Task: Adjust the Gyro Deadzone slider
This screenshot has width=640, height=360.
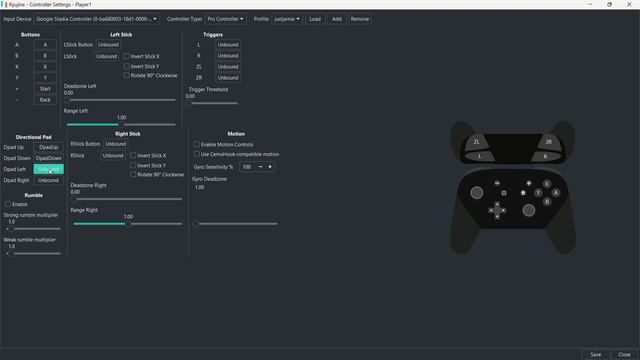Action: pyautogui.click(x=236, y=224)
